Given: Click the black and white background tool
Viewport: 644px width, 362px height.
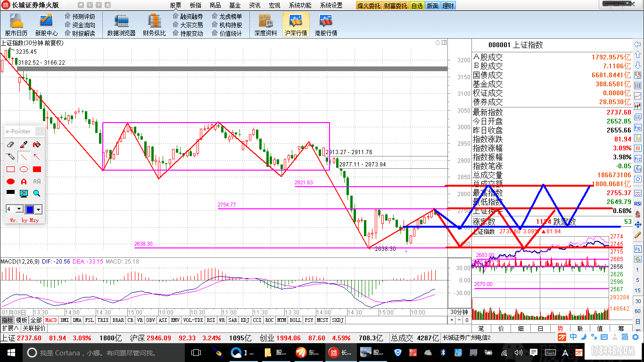Looking at the screenshot, I should click(10, 193).
